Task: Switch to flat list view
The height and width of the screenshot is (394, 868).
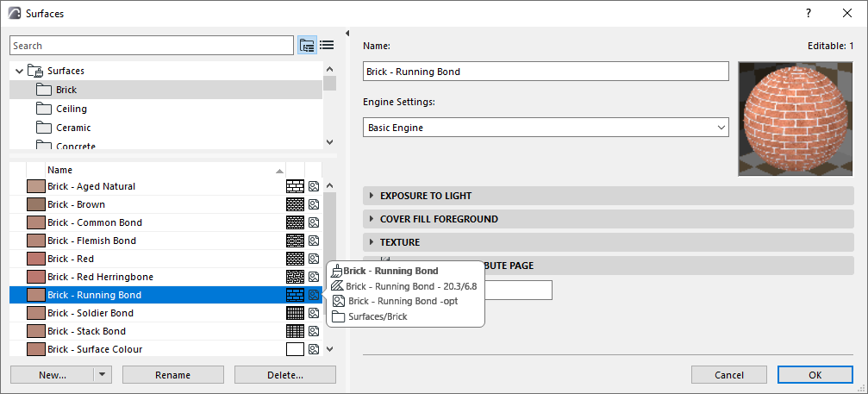Action: [327, 46]
